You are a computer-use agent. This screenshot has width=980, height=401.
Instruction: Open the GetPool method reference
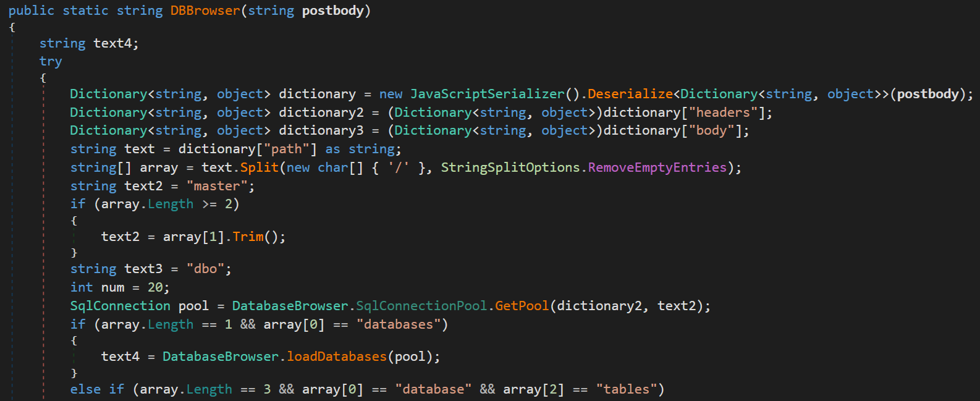tap(522, 306)
